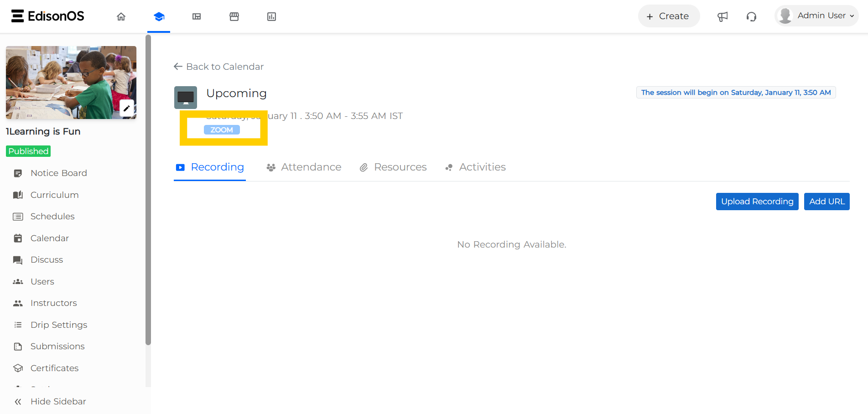This screenshot has width=868, height=414.
Task: Click the EdisonOS logo text
Action: point(56,16)
